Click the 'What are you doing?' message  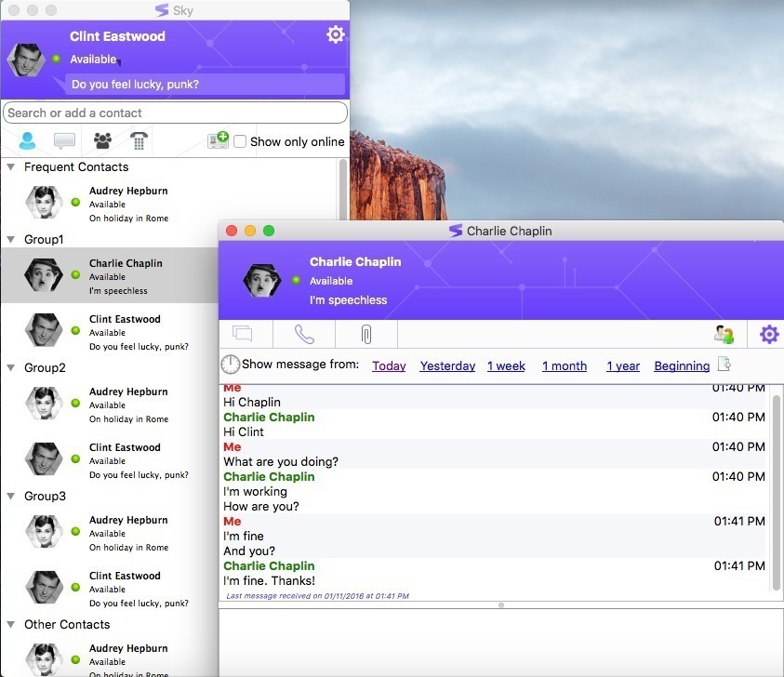[x=281, y=461]
